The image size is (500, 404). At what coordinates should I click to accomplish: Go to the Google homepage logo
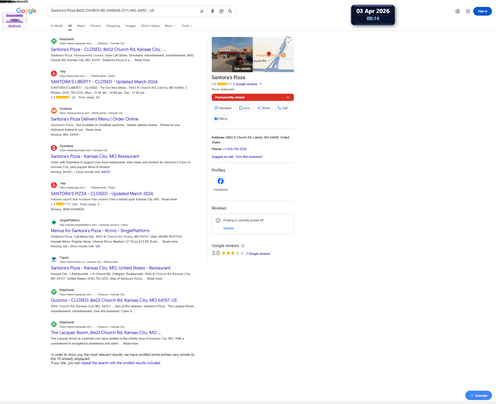[26, 11]
